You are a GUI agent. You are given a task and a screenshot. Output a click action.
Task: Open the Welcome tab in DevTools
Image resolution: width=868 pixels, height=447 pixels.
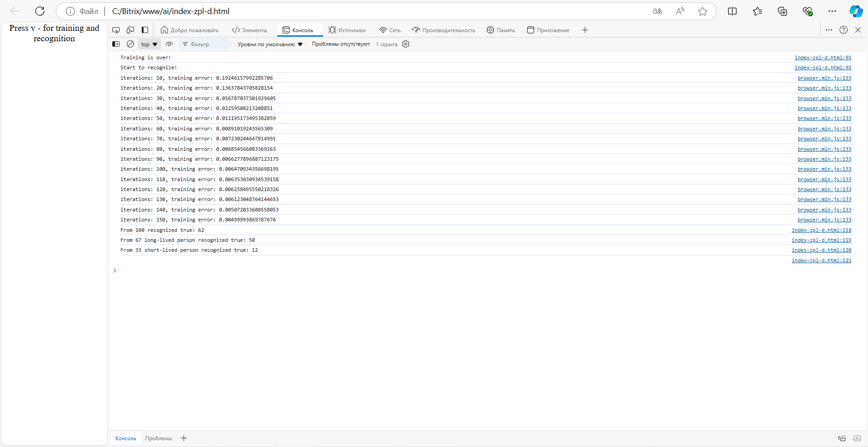190,30
